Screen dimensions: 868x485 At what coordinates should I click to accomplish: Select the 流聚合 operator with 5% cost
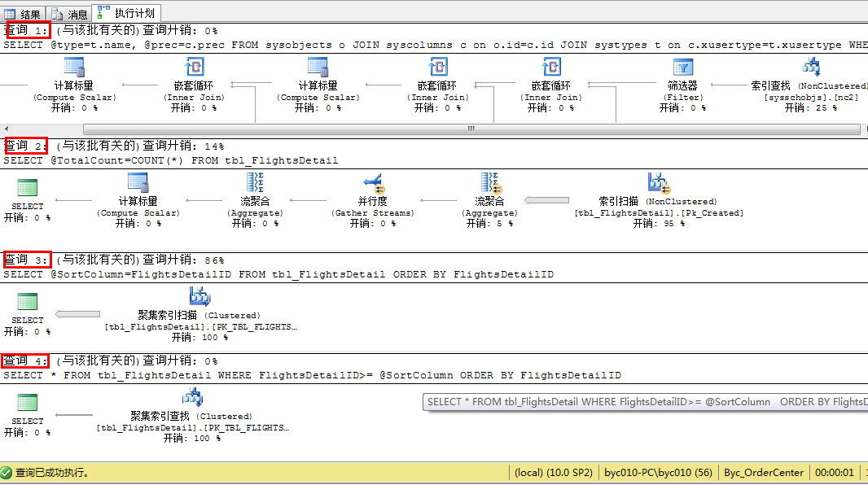click(489, 182)
